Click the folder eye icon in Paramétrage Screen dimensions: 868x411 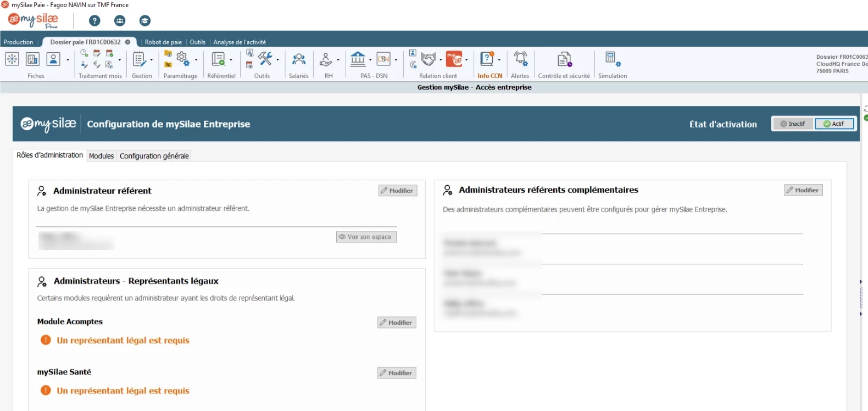click(x=168, y=54)
